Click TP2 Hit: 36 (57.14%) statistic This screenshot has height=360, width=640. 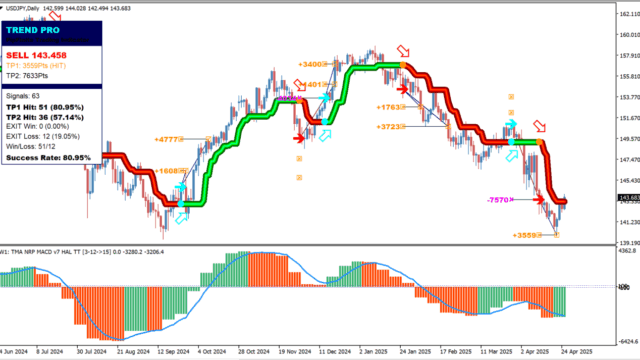point(45,118)
